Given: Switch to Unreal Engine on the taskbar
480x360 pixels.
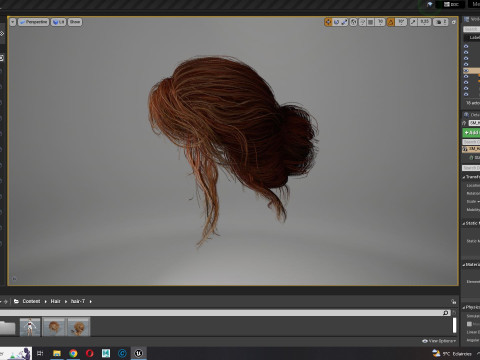Looking at the screenshot, I should (x=139, y=353).
